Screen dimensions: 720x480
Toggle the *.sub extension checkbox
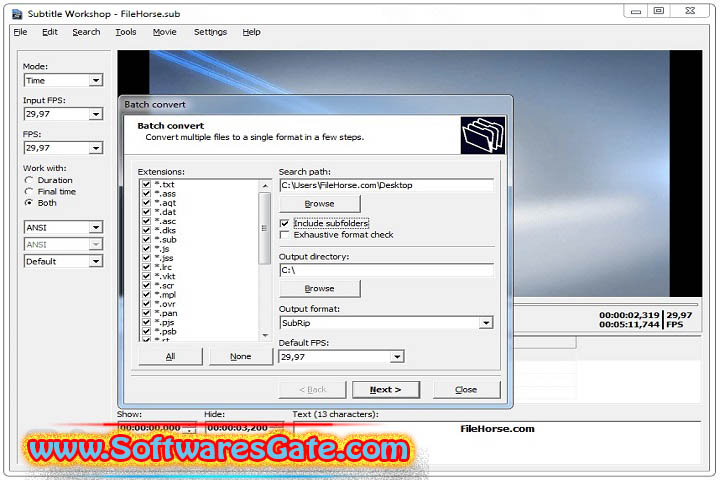[x=146, y=239]
